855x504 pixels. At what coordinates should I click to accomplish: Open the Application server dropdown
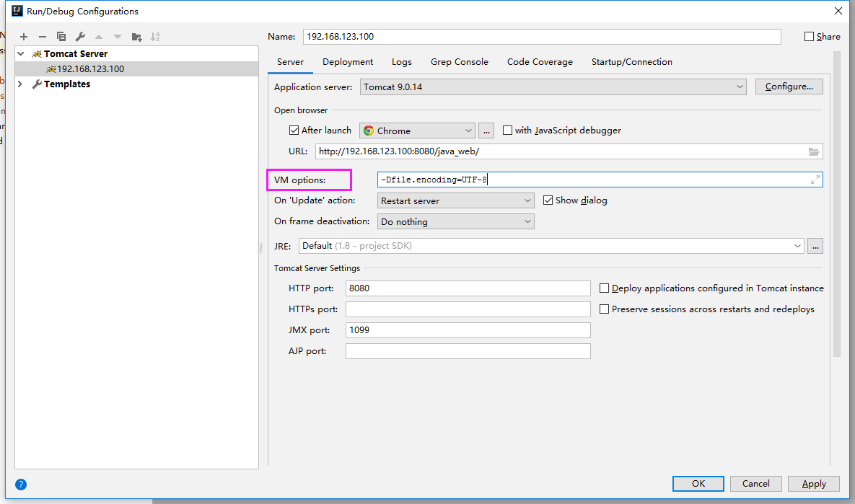click(739, 86)
